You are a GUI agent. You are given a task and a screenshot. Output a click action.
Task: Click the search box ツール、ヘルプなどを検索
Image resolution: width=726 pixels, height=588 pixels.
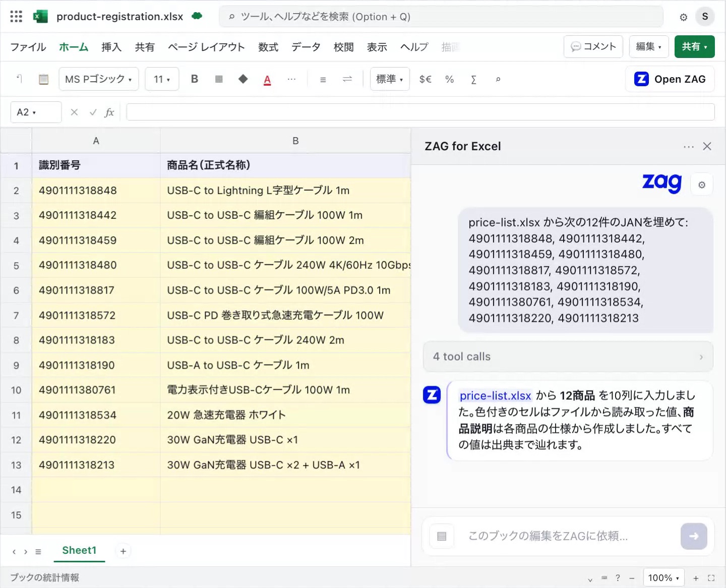(441, 17)
